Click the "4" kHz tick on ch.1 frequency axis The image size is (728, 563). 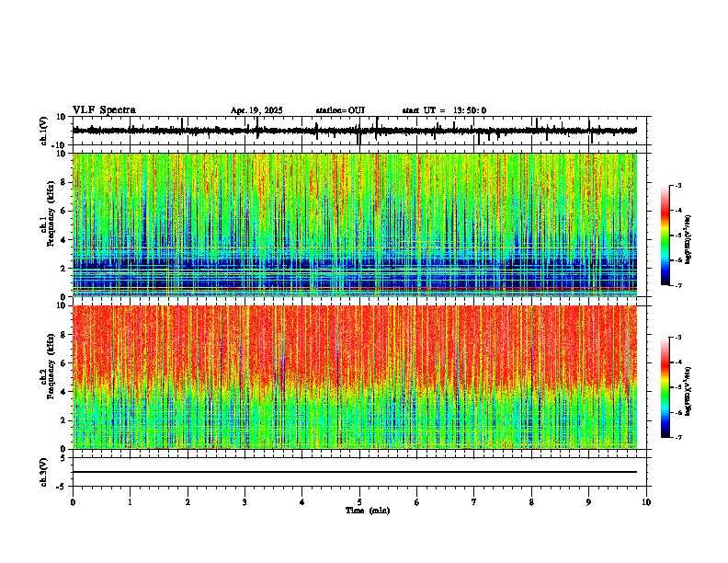tap(64, 240)
